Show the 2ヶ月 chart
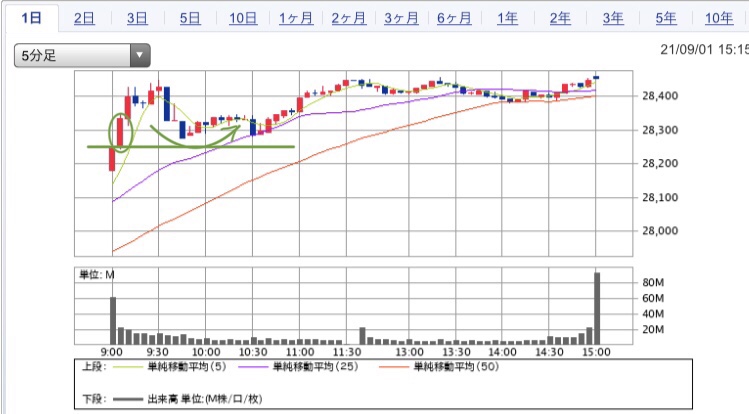Screen dimensions: 749x414 [x=349, y=18]
